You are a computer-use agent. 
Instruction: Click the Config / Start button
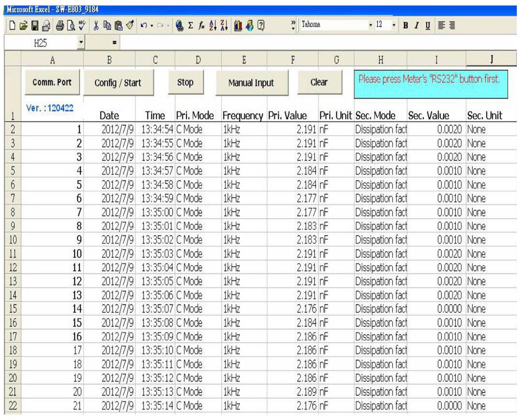[118, 83]
